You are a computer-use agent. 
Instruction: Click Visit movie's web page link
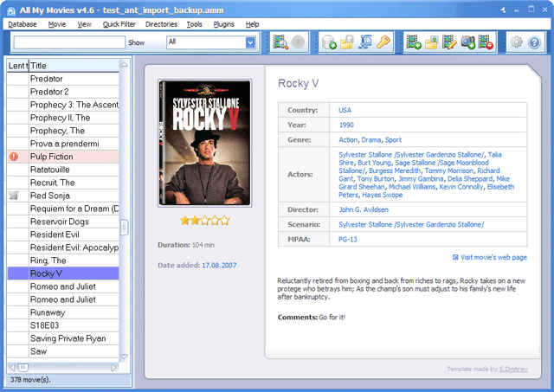click(x=493, y=257)
